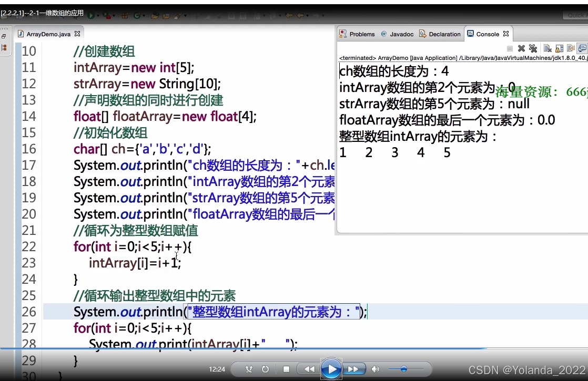Remove all terminated launches with the double-X icon
Screen dimensions: 588x381
[x=533, y=48]
